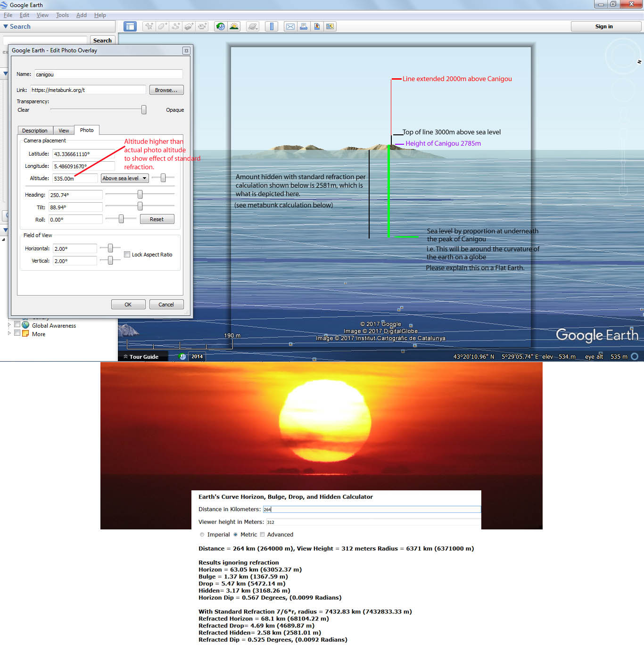
Task: Open the Help menu
Action: [100, 15]
